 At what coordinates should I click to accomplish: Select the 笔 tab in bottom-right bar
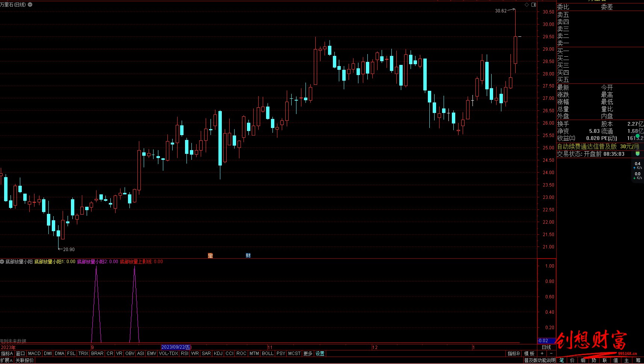561,360
